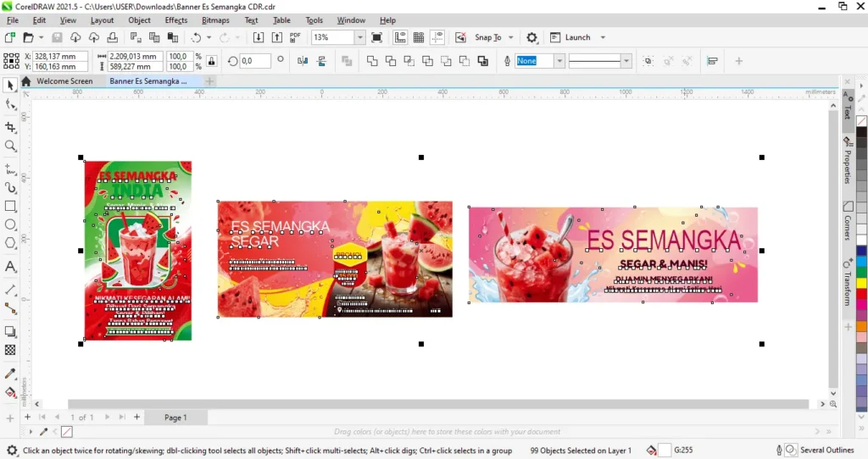Select the Polygon tool
The image size is (868, 459).
coord(10,243)
